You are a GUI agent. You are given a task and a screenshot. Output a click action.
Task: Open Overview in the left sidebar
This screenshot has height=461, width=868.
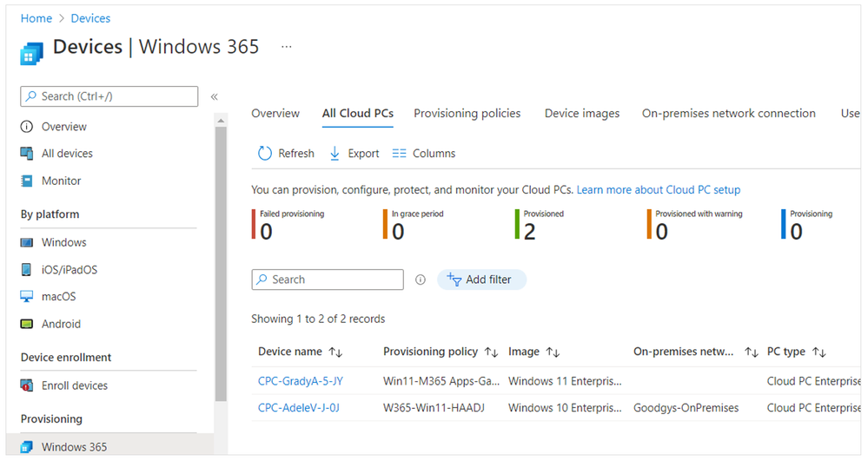click(x=64, y=127)
